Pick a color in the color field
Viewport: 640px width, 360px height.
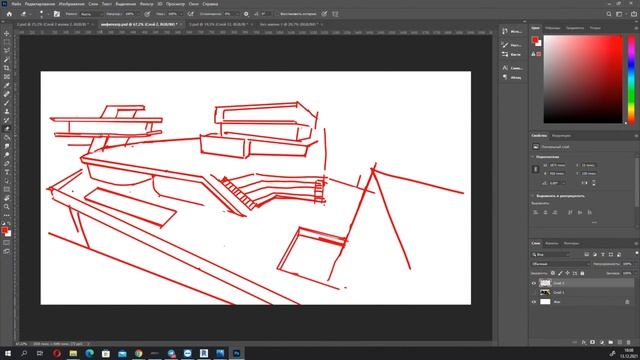pyautogui.click(x=583, y=79)
